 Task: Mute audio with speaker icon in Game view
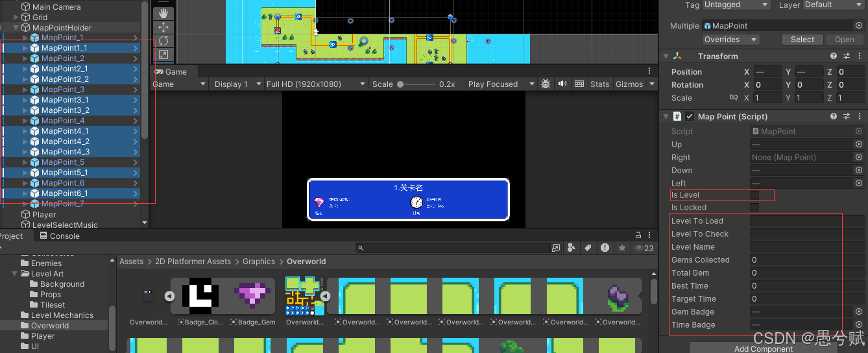point(562,84)
